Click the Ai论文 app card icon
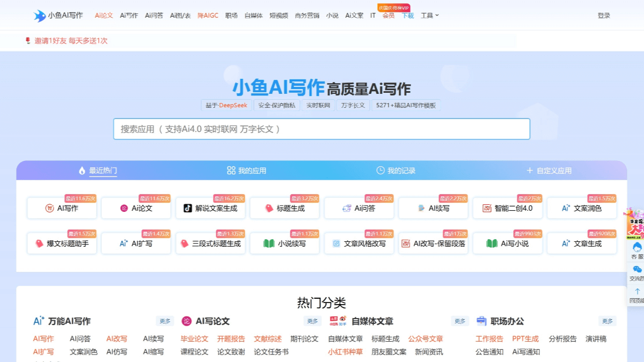644x362 pixels. coord(124,208)
